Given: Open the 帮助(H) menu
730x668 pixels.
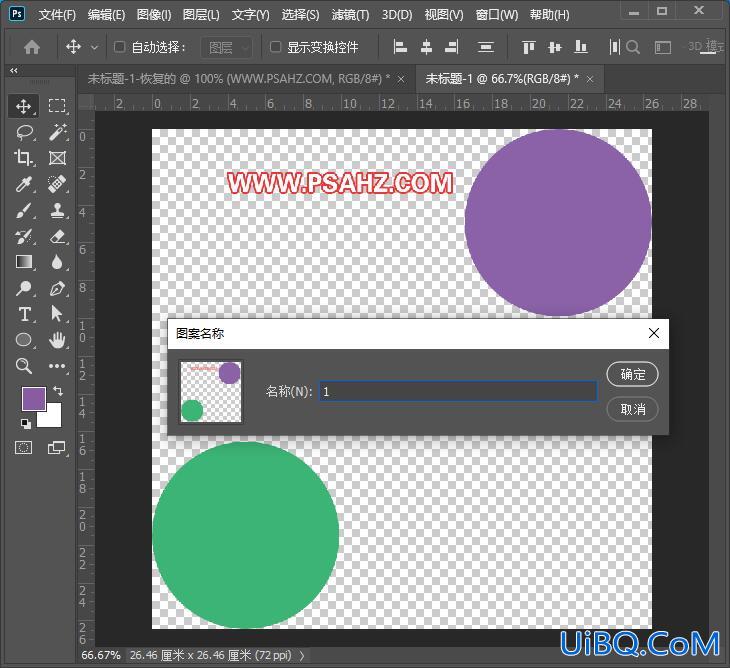Looking at the screenshot, I should tap(549, 15).
